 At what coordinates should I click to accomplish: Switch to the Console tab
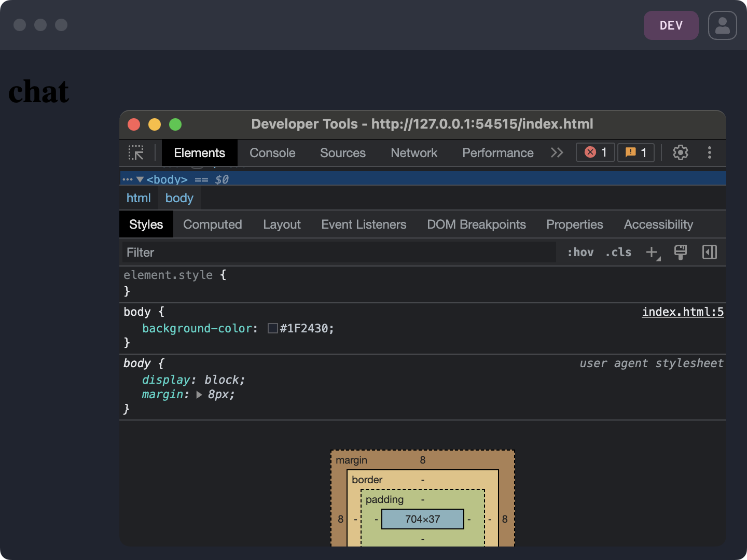272,152
